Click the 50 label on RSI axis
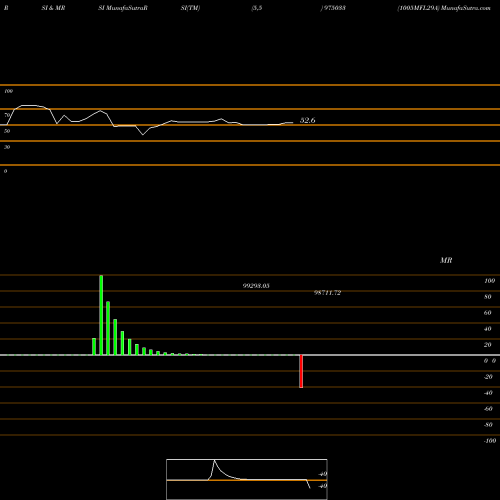The height and width of the screenshot is (500, 500). pos(7,131)
